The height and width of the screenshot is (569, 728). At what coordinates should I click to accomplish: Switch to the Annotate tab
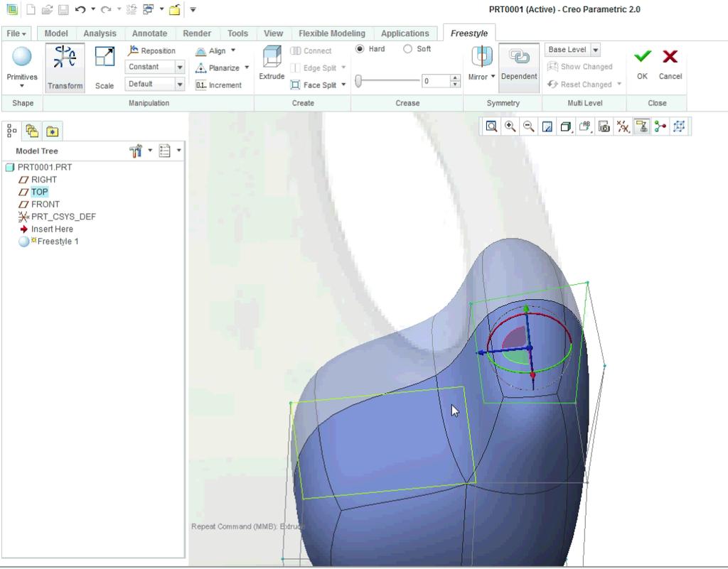tap(149, 33)
